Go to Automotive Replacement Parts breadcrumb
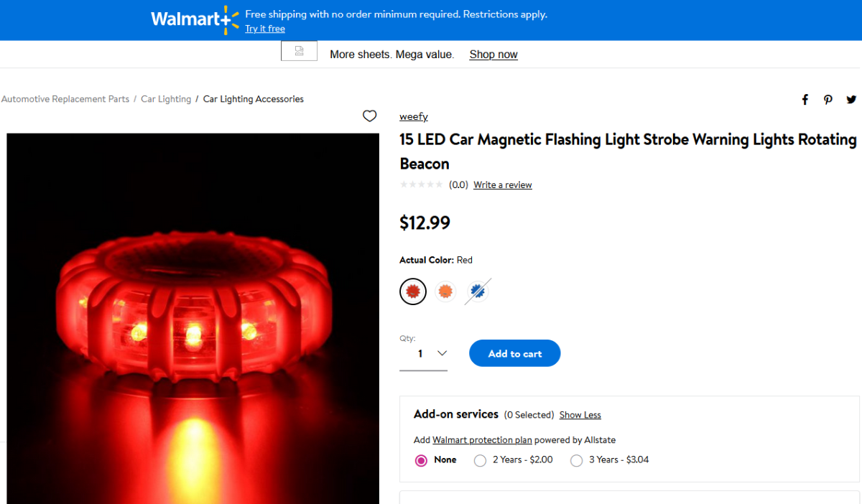Viewport: 862px width, 504px height. click(x=65, y=99)
